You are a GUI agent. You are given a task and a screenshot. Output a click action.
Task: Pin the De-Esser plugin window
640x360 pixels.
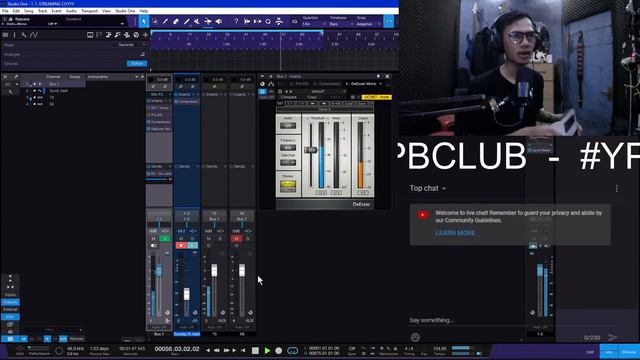[378, 76]
